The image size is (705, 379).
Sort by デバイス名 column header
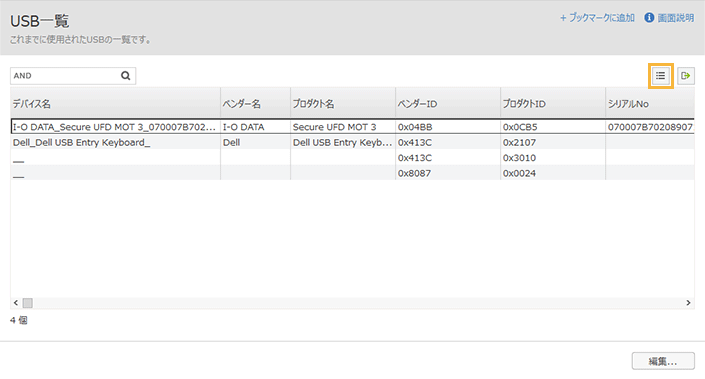115,103
